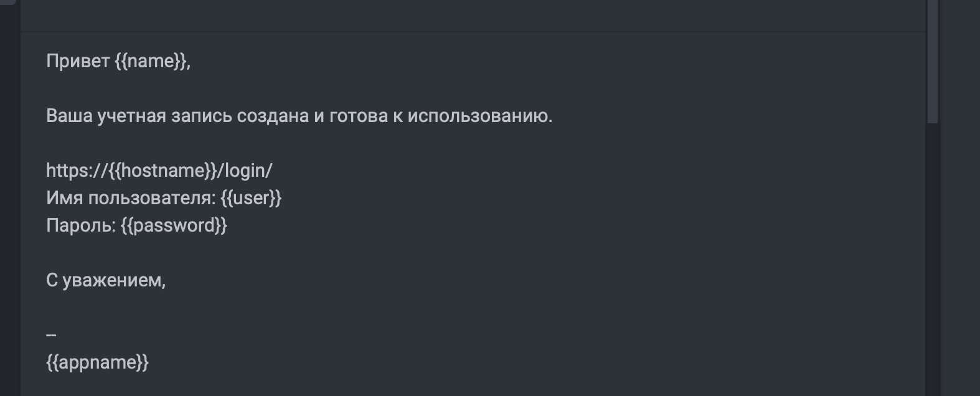
Task: Click the {{appname}} placeholder
Action: click(98, 362)
